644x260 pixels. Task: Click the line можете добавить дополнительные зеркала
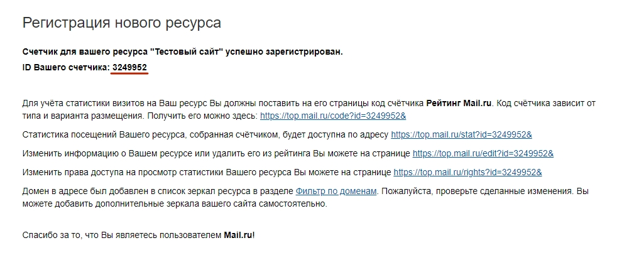click(175, 203)
